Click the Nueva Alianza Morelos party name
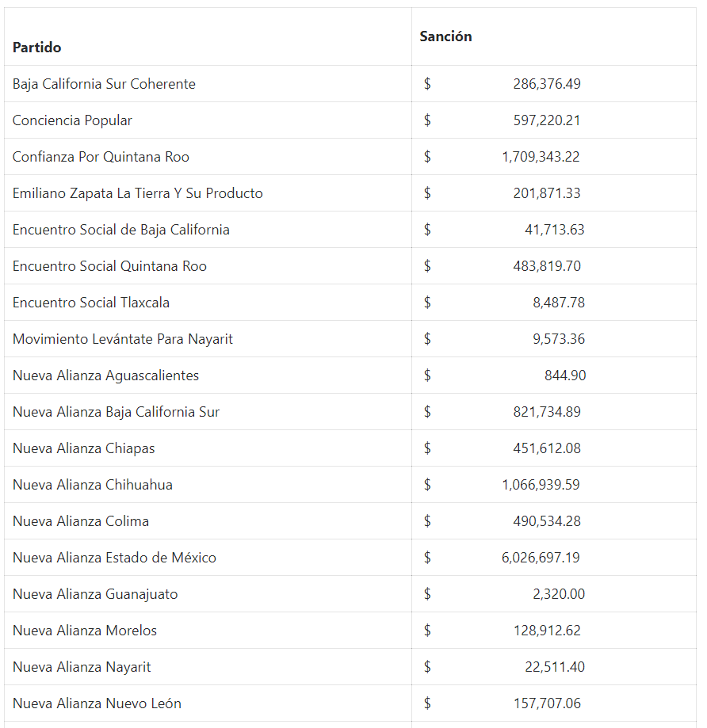 tap(85, 631)
